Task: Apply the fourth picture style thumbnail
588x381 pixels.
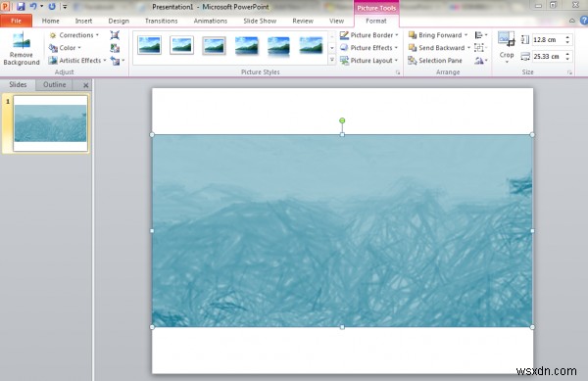Action: (246, 45)
